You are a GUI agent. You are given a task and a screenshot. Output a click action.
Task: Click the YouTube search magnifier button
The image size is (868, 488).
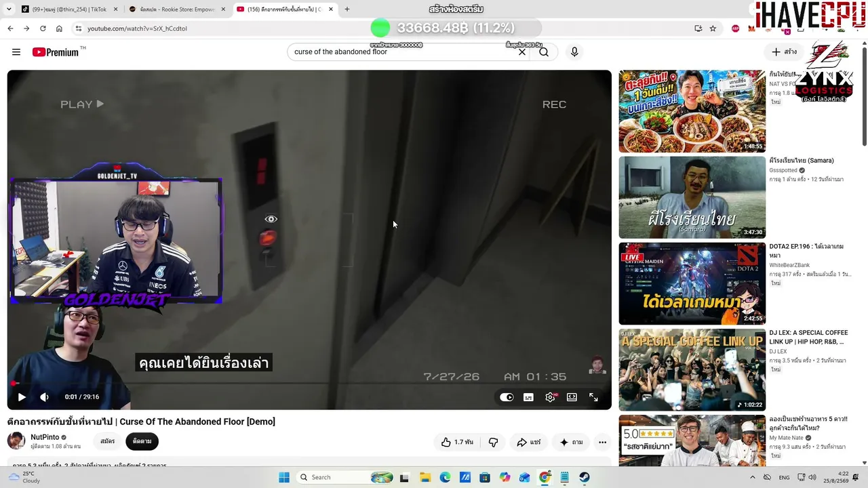(544, 52)
